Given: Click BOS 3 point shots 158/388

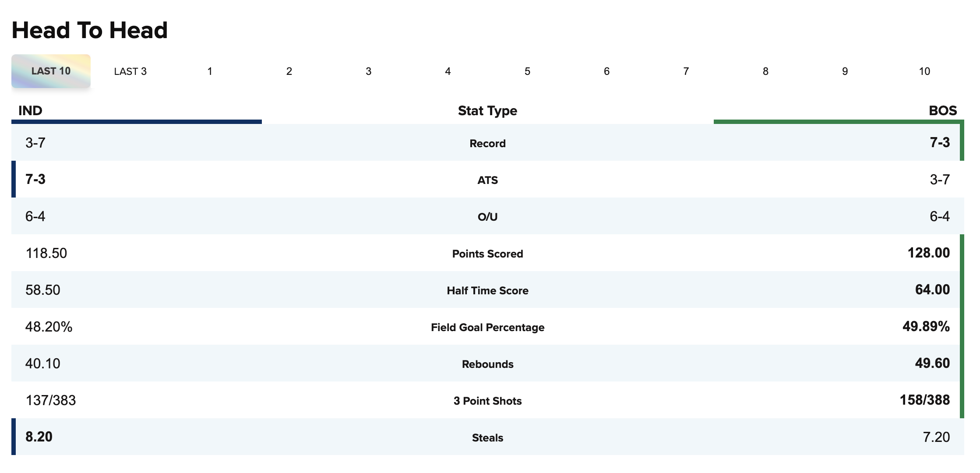Looking at the screenshot, I should pos(925,400).
